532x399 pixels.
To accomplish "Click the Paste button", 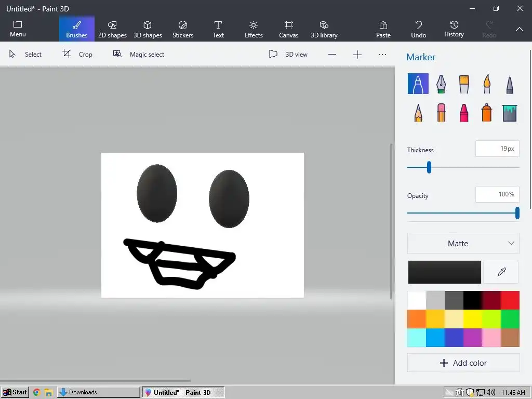I will [x=383, y=29].
